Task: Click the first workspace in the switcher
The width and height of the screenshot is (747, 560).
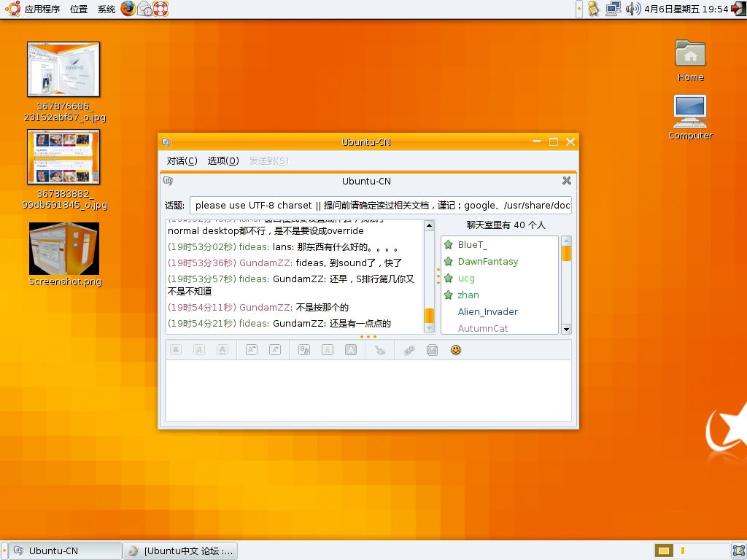Action: click(x=663, y=551)
